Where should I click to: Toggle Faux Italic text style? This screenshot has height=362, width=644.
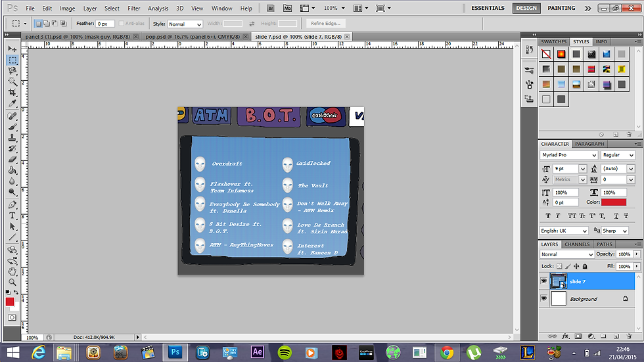pyautogui.click(x=558, y=216)
